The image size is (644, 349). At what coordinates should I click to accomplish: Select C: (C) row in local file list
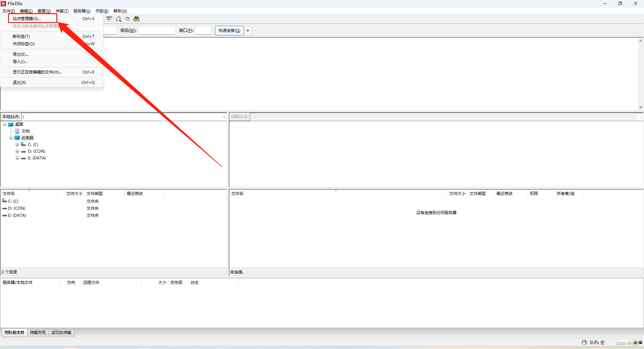(113, 201)
